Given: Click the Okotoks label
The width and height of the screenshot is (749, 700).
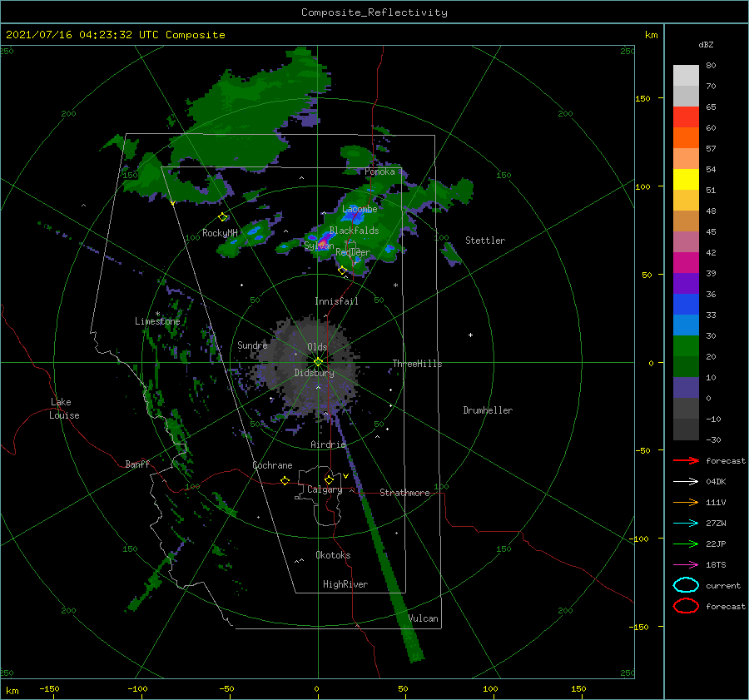Looking at the screenshot, I should coord(333,555).
